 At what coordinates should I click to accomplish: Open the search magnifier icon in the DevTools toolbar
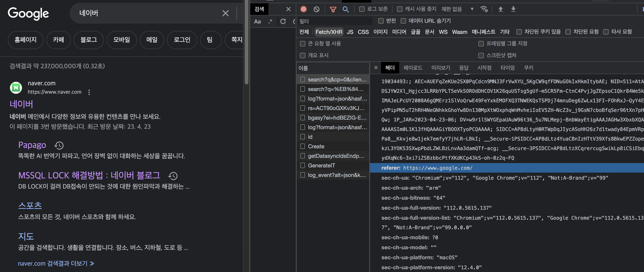(x=345, y=9)
